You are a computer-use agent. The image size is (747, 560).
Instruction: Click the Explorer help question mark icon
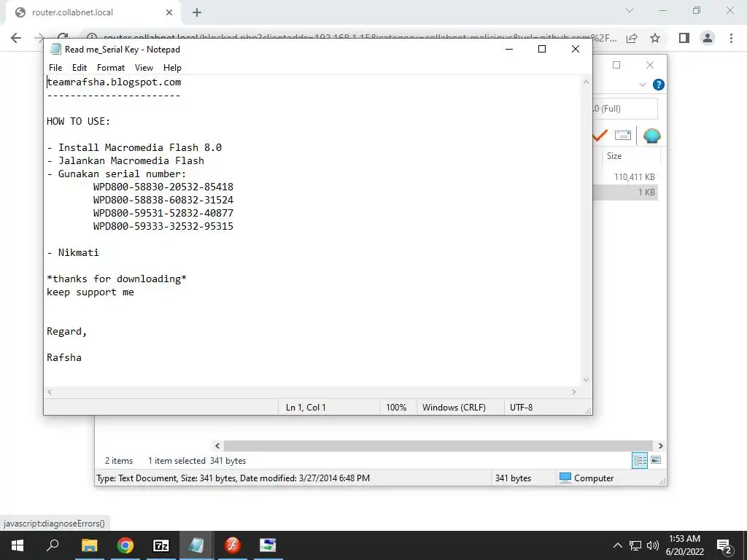click(x=659, y=85)
